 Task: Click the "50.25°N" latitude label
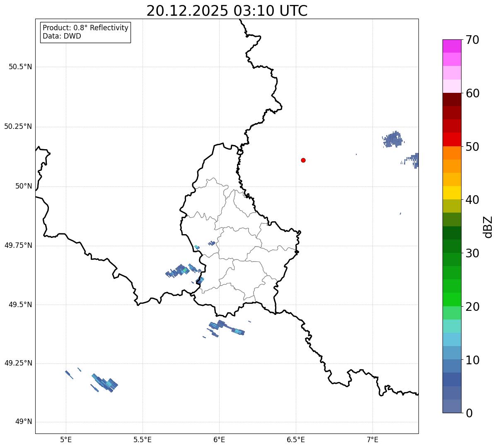tap(18, 126)
